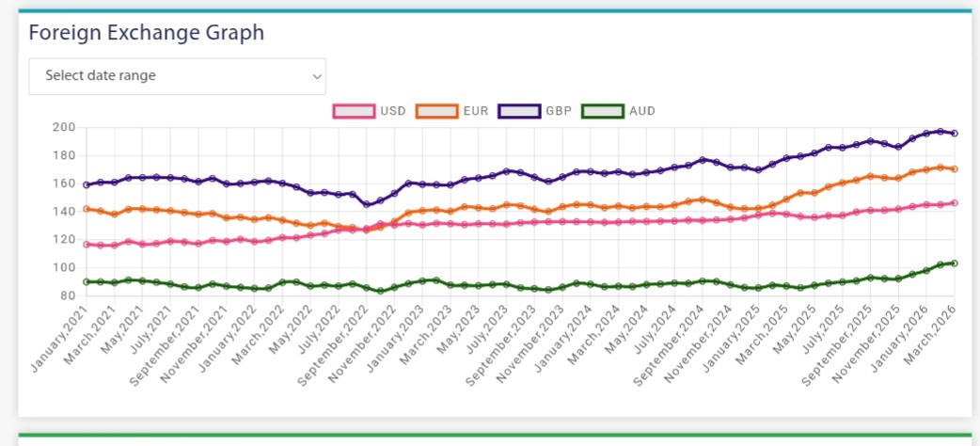Hide the AUD line using legend label
Viewport: 980px width, 446px height.
click(642, 111)
